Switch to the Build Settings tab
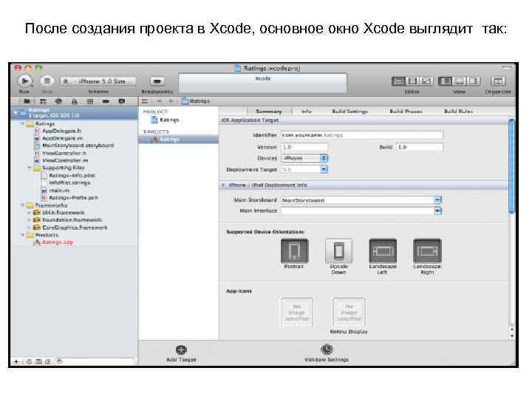This screenshot has width=532, height=399. tap(349, 112)
